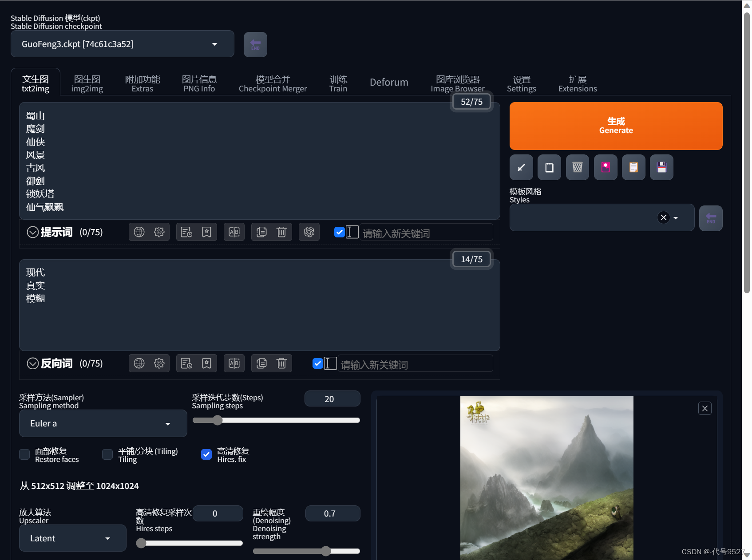Open the Extras tab

tap(142, 83)
